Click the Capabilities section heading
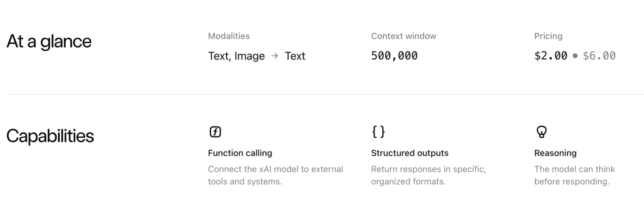This screenshot has width=644, height=216. point(50,136)
